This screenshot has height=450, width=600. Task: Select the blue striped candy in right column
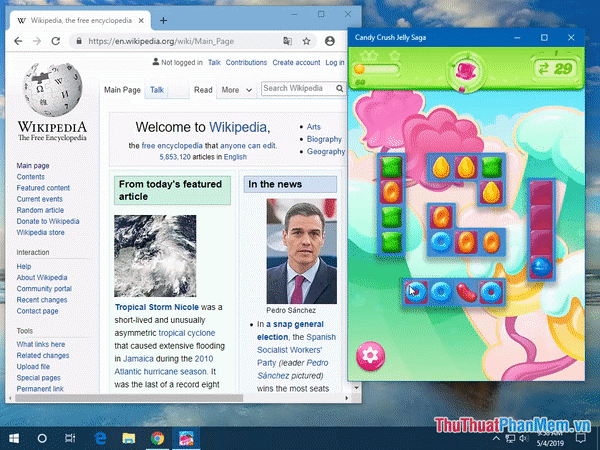pos(541,267)
